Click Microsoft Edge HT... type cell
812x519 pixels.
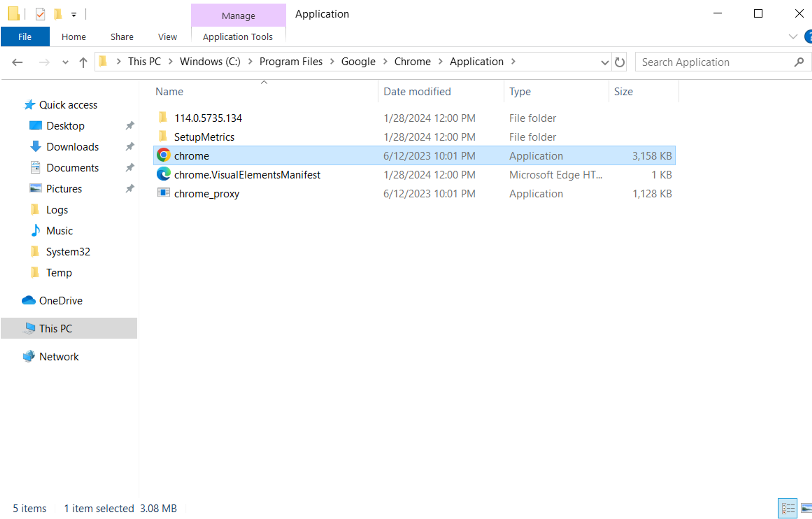tap(555, 175)
